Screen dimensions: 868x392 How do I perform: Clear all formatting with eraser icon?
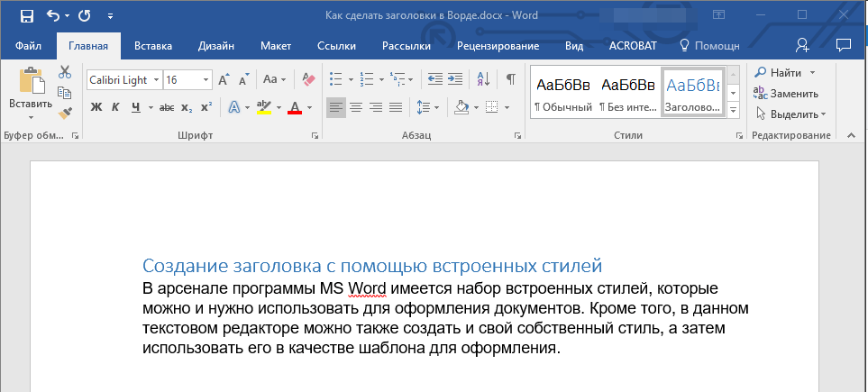pos(308,79)
